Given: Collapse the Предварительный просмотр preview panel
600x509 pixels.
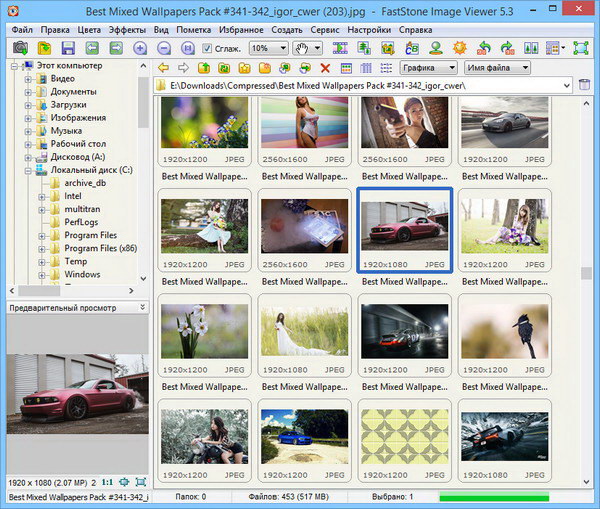Looking at the screenshot, I should coord(142,307).
